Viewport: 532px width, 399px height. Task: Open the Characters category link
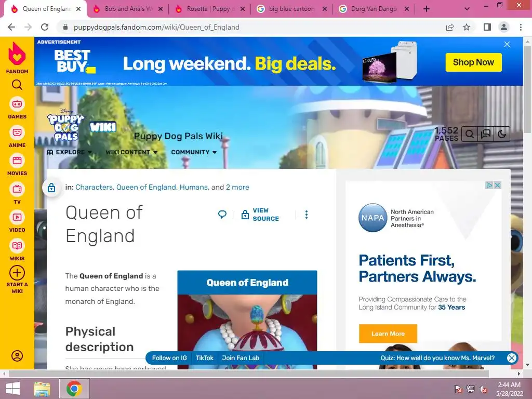coord(94,187)
